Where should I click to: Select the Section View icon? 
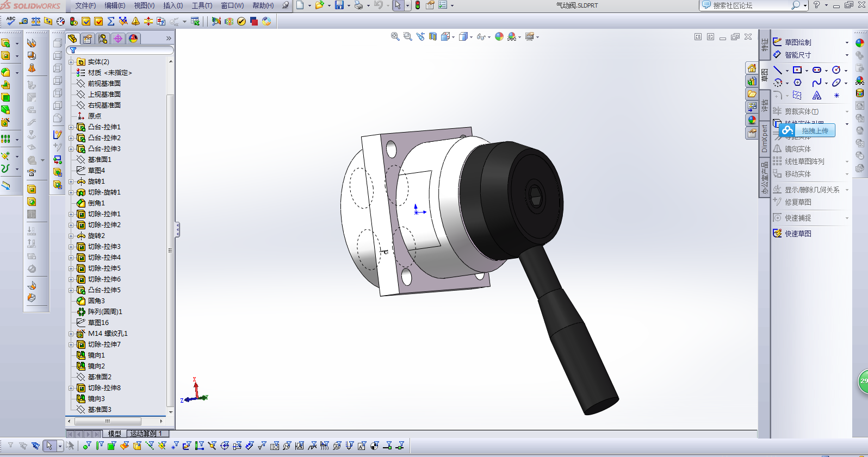point(433,37)
